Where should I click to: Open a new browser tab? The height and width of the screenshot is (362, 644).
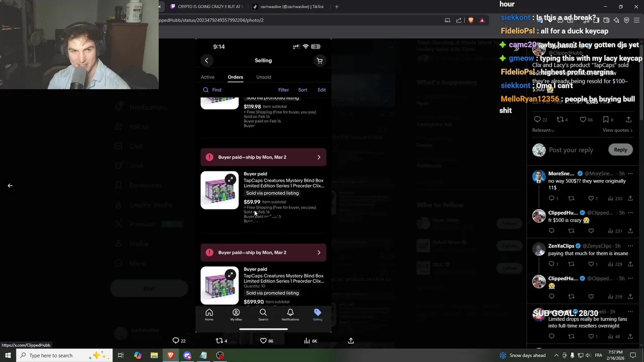click(337, 7)
